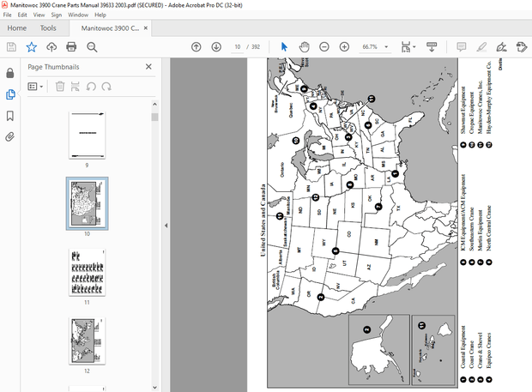532x392 pixels.
Task: Open the Attachments paperclip panel
Action: coord(10,137)
